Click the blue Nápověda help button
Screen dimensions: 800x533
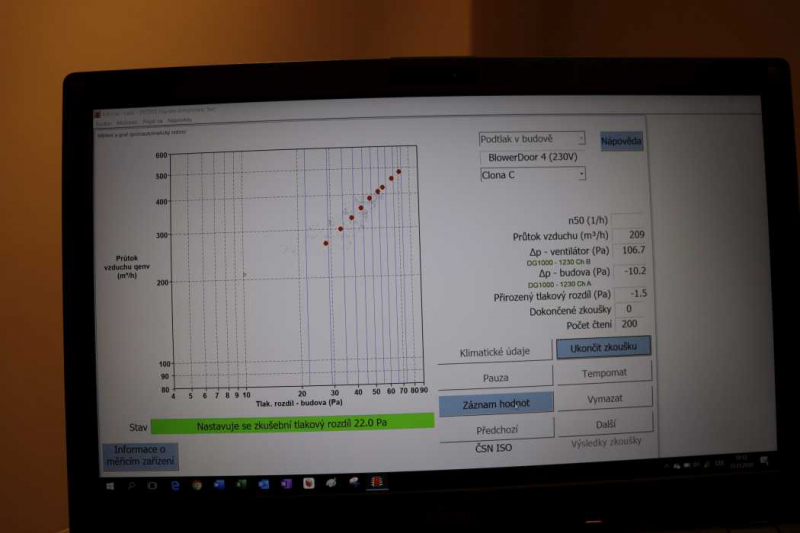coord(621,141)
